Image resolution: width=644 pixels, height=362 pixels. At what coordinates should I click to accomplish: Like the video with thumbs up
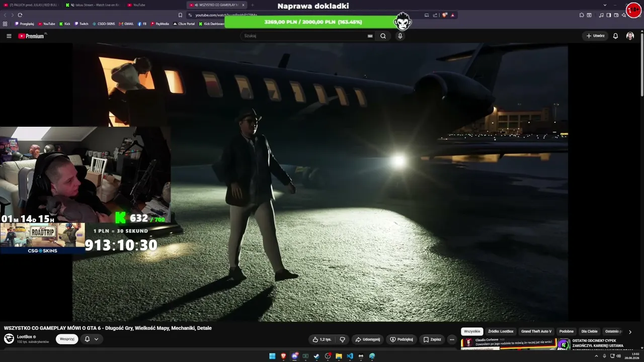(x=322, y=339)
